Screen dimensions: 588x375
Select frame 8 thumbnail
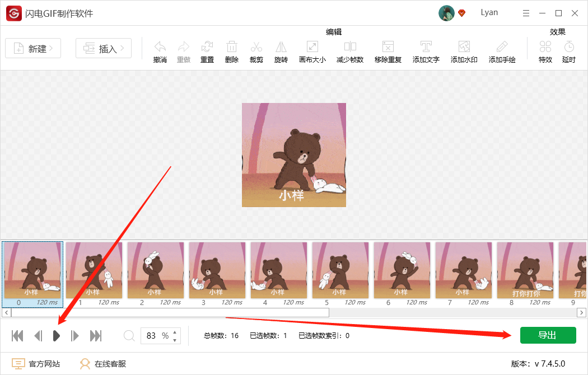click(525, 270)
